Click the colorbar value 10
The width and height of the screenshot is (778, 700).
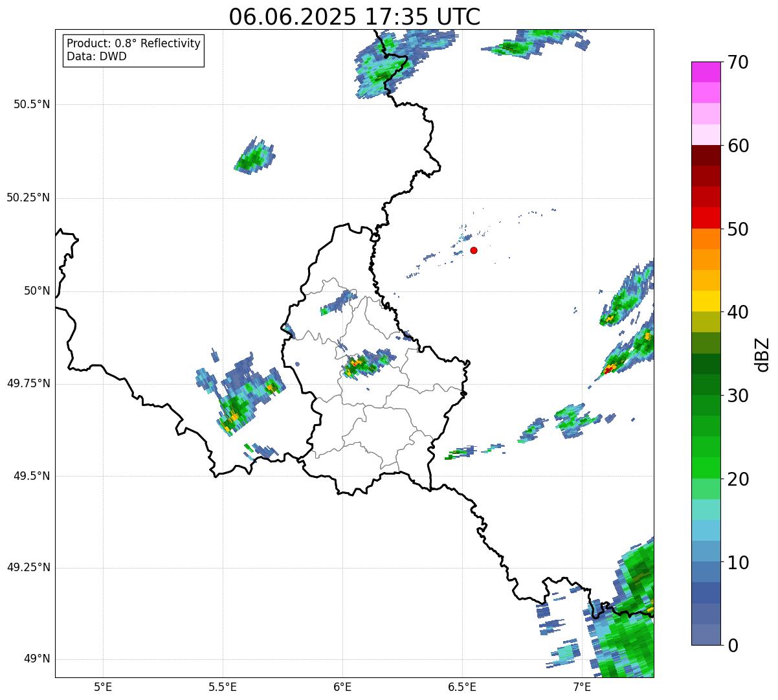pos(738,563)
